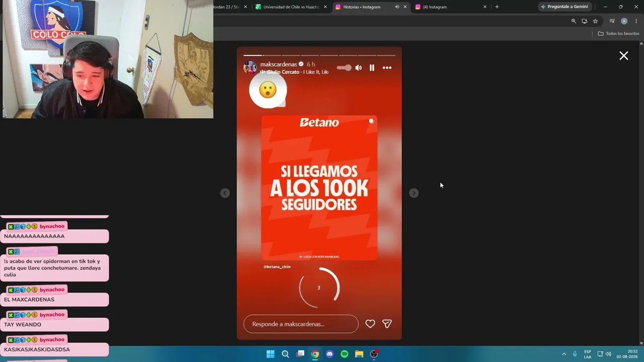Click the Chrome icon on the taskbar
This screenshot has width=644, height=362.
point(315,354)
